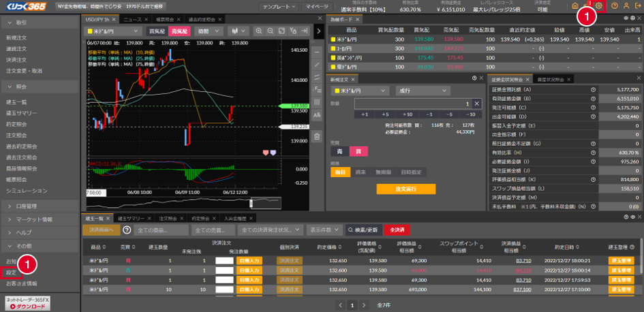644x312 pixels.
Task: Open the chart currency pair dropdown
Action: coord(112,31)
